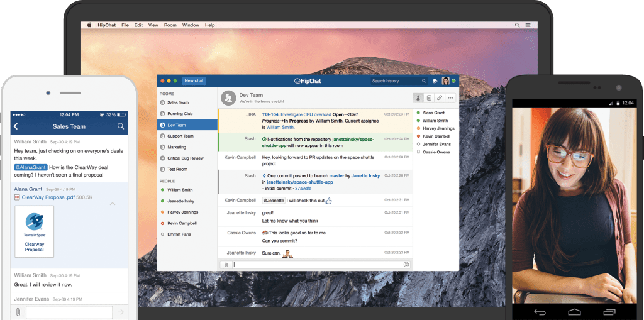
Task: Tap the attachment paperclip on iPhone
Action: [18, 312]
